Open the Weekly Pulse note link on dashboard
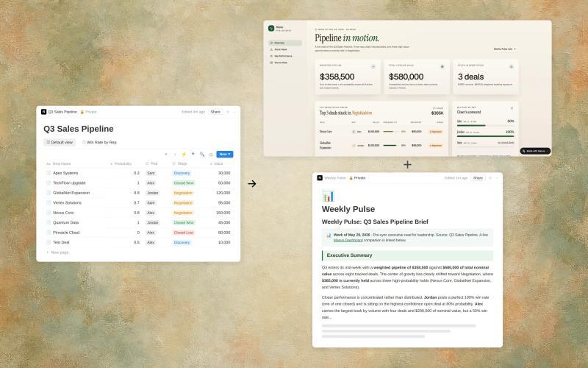The height and width of the screenshot is (368, 588). click(504, 49)
